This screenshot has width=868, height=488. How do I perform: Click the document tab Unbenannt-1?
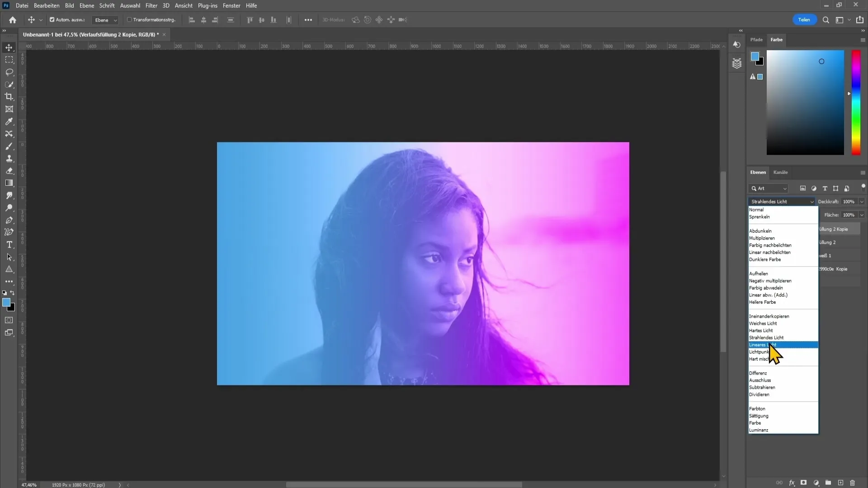(91, 34)
